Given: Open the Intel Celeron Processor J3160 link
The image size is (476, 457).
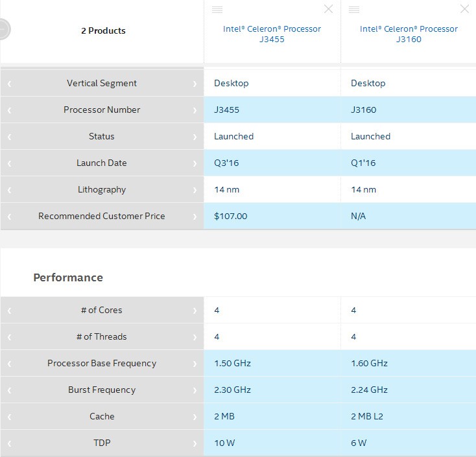Looking at the screenshot, I should tap(409, 34).
